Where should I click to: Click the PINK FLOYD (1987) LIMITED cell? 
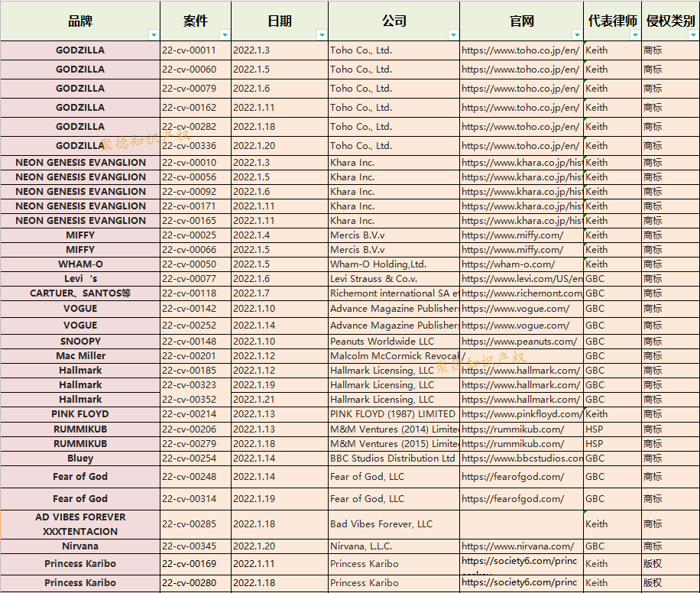point(394,414)
